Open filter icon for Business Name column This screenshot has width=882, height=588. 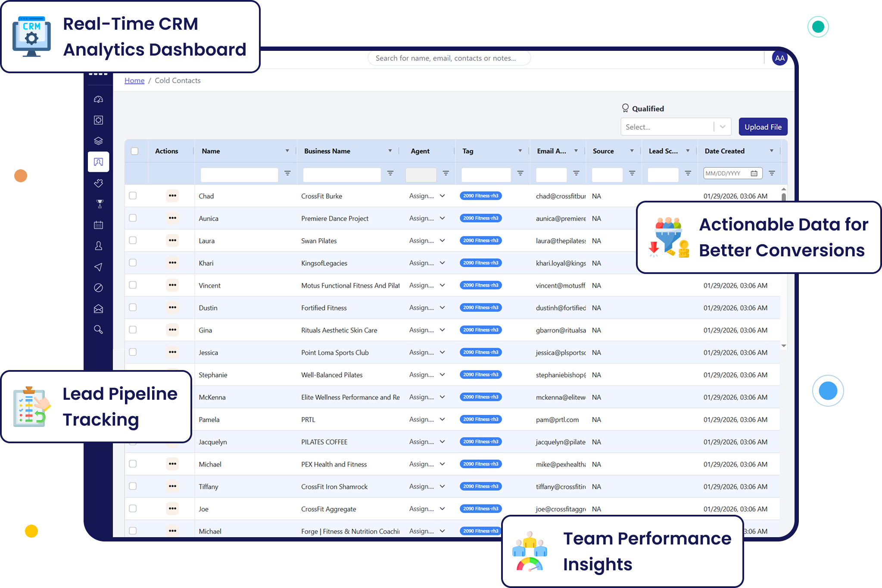(390, 173)
